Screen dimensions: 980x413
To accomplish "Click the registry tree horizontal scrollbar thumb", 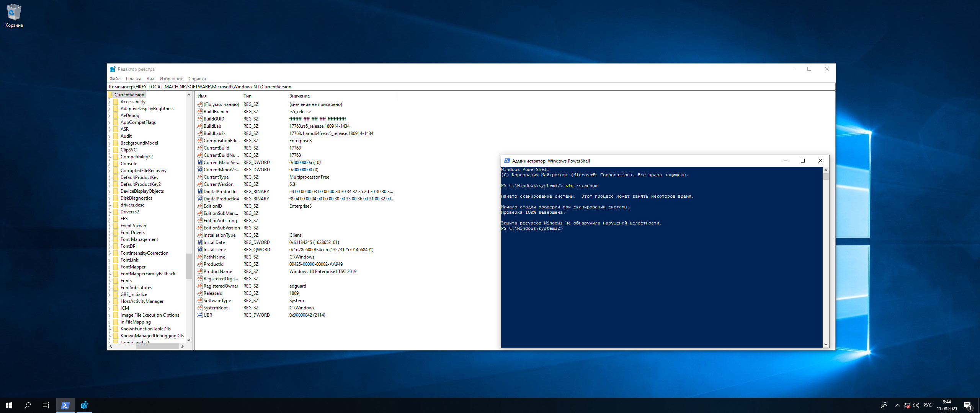I will 157,346.
